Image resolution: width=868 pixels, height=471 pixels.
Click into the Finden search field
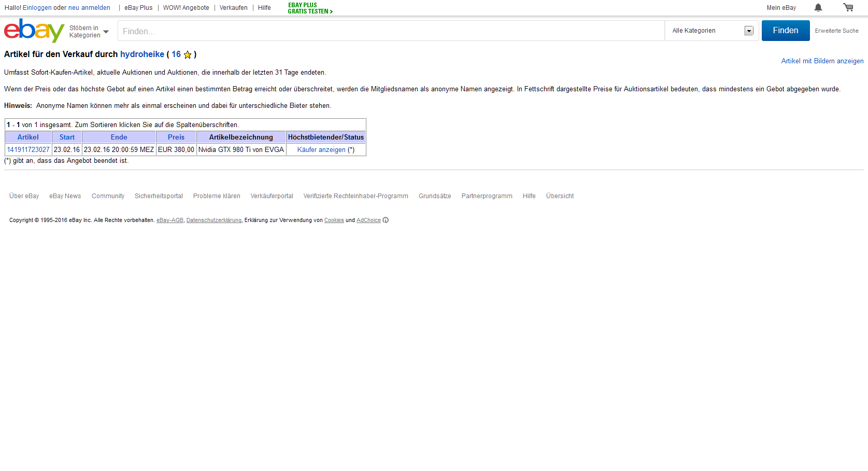coord(391,31)
